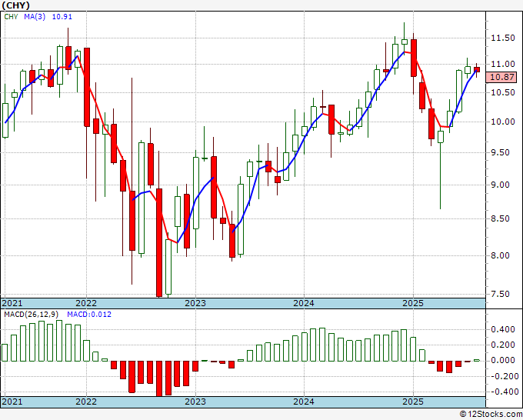523x420 pixels.
Task: Click the moving average value 10.91
Action: (x=62, y=17)
